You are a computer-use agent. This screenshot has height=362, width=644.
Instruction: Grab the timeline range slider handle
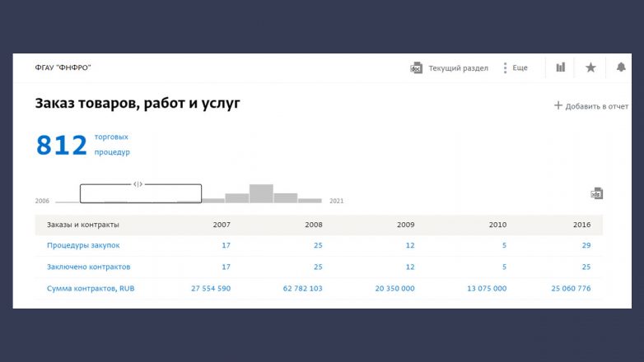138,184
